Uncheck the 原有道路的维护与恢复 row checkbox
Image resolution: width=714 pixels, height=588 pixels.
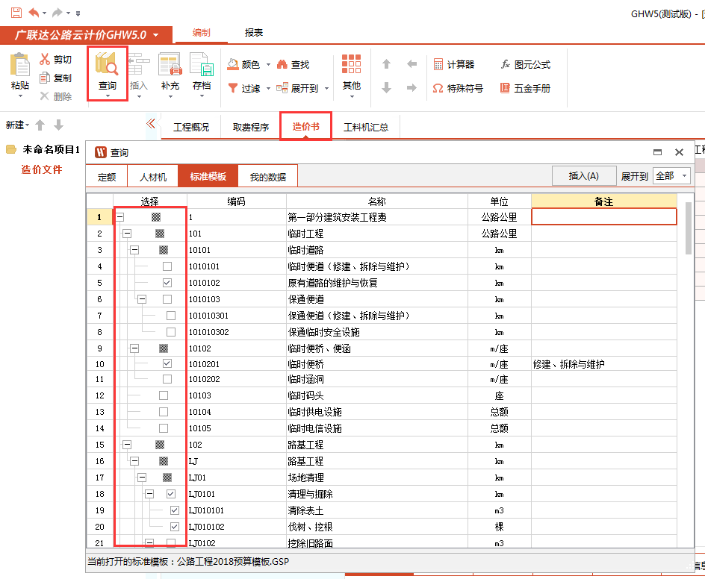(167, 283)
